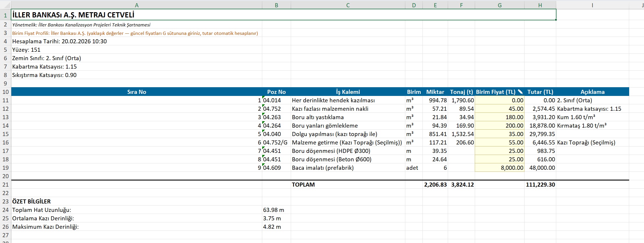Select row 21 header number

(6, 185)
